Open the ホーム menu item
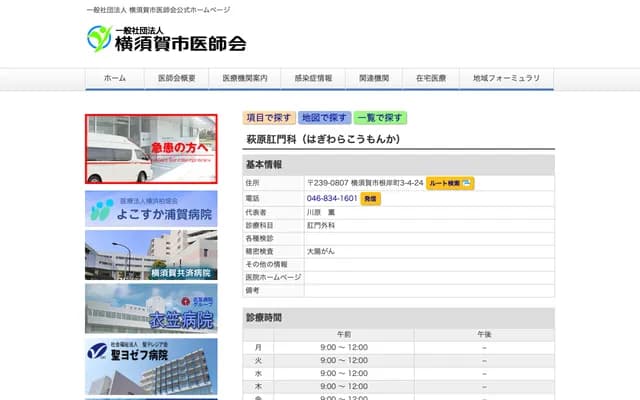 (115, 78)
